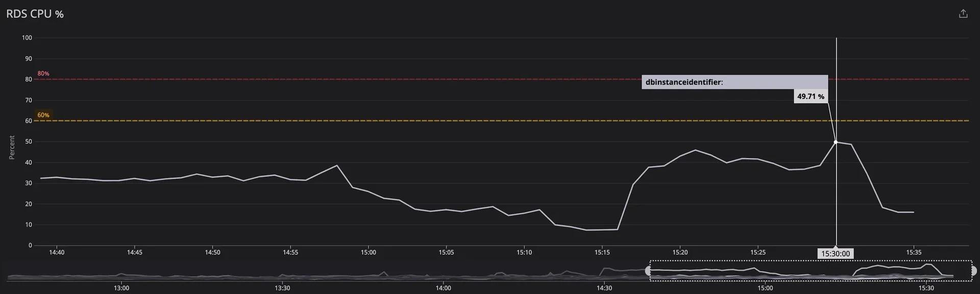The image size is (980, 294).
Task: Click the Percent y-axis title
Action: point(12,148)
